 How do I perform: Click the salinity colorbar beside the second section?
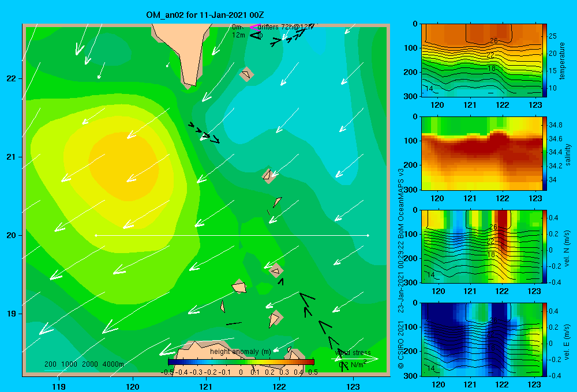545,154
